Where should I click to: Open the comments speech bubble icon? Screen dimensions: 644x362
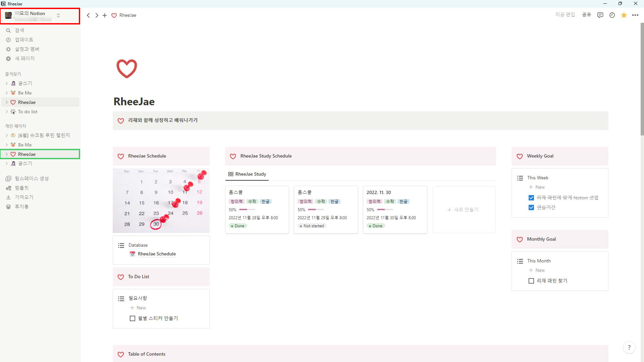(x=600, y=15)
